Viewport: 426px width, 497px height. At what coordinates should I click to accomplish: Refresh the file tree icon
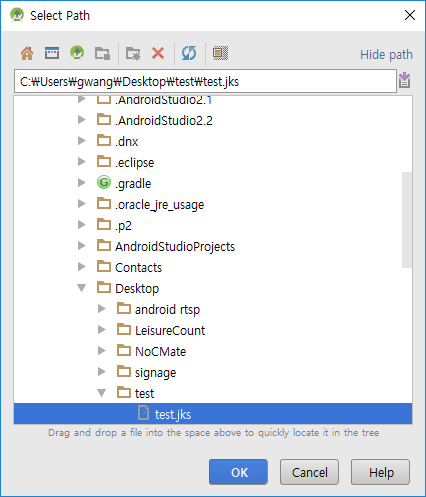point(189,53)
